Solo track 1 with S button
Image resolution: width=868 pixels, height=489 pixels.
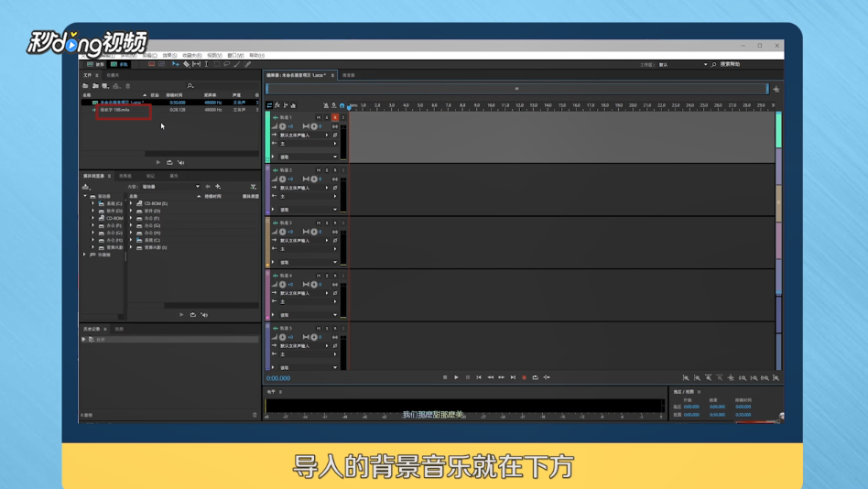coord(327,117)
